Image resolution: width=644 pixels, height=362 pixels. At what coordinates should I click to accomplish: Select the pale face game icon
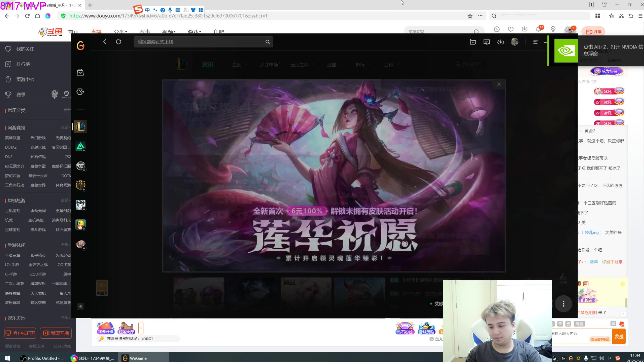pos(80,205)
